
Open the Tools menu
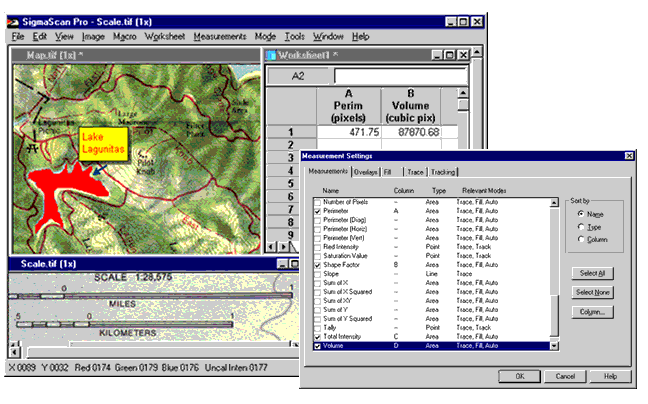(294, 37)
